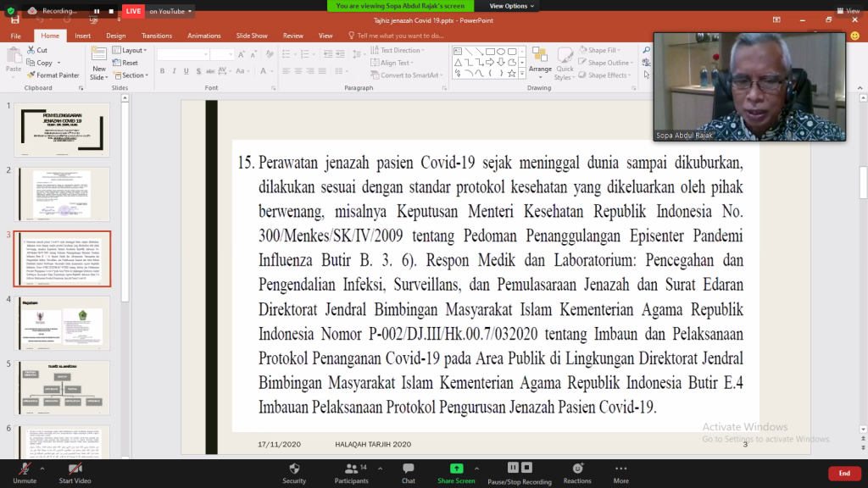This screenshot has height=488, width=868.
Task: Expand the shapes gallery More arrow
Action: click(x=521, y=74)
